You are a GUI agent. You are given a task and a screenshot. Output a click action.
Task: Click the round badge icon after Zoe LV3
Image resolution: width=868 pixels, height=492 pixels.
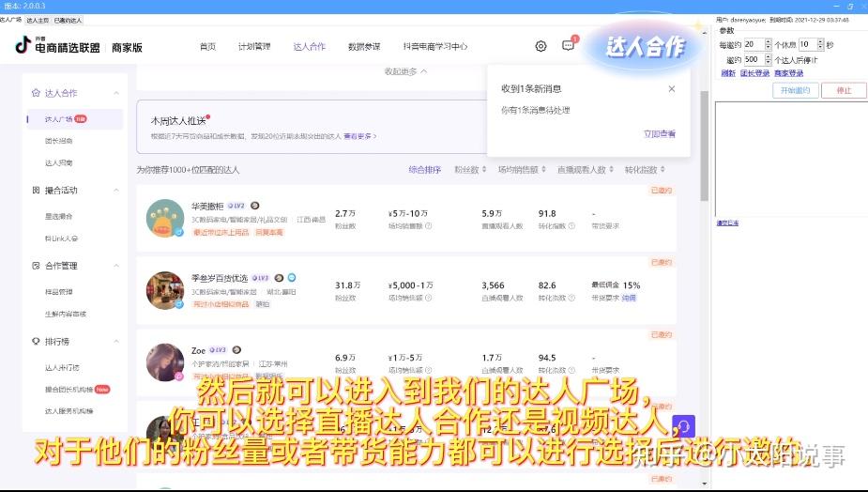click(236, 350)
